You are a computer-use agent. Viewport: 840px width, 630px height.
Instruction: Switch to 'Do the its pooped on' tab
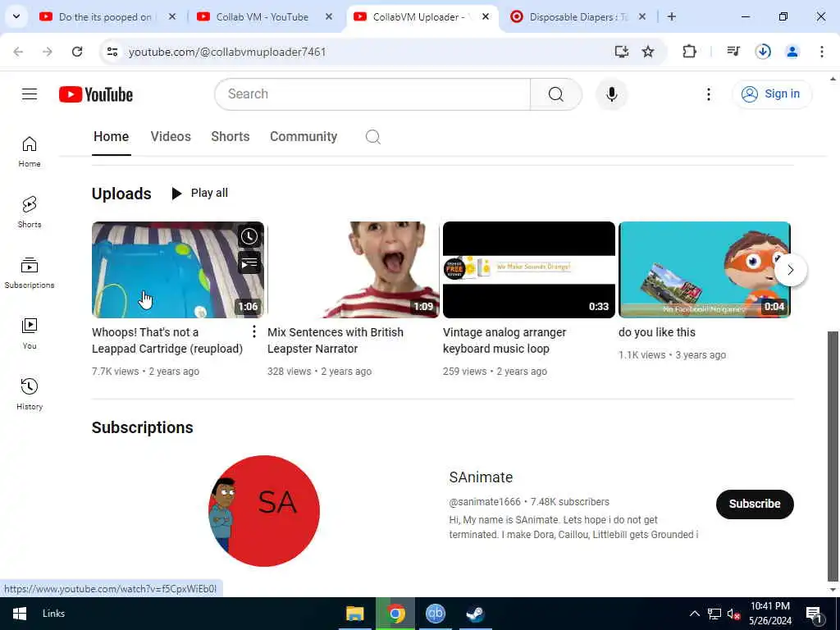click(x=105, y=17)
